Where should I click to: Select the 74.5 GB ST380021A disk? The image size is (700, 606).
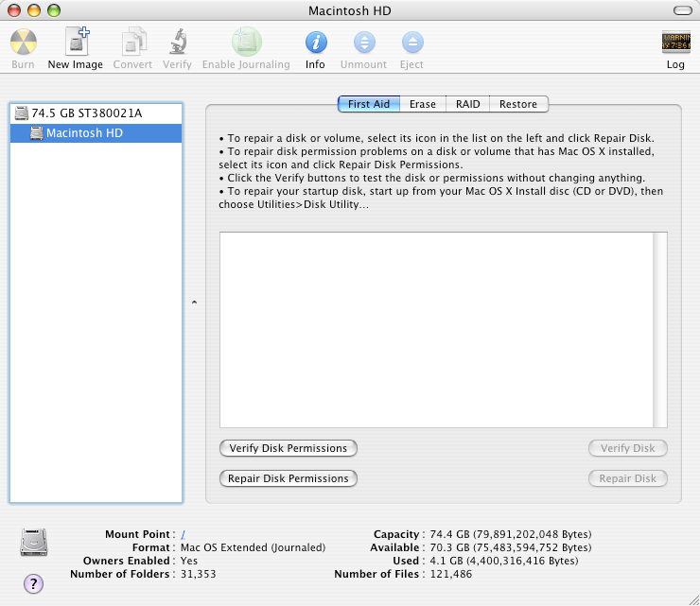click(x=86, y=113)
